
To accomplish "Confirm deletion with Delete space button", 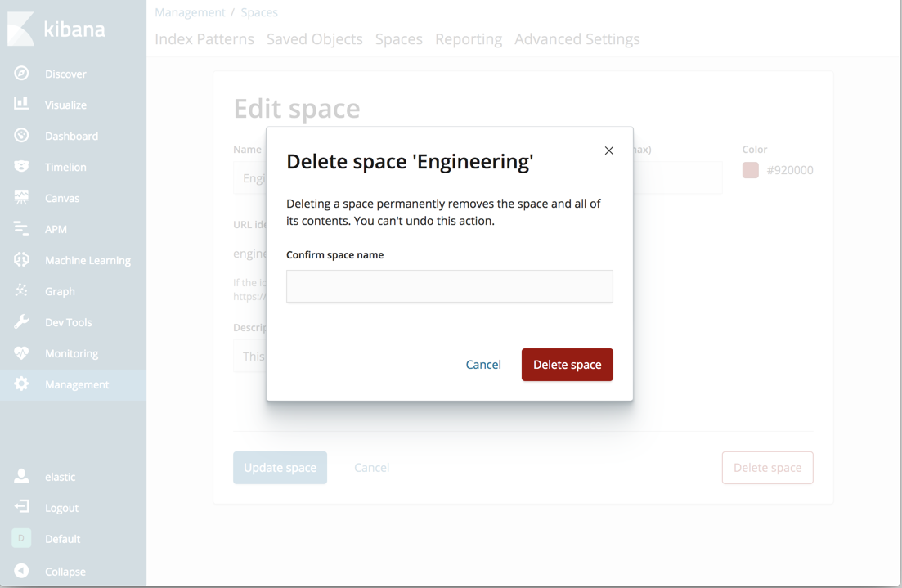I will (x=567, y=364).
